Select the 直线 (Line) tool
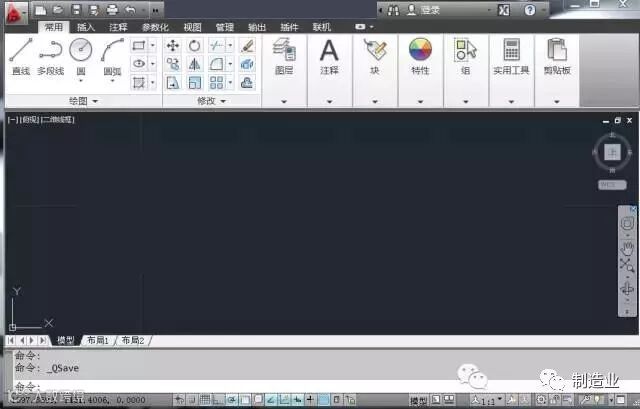This screenshot has height=409, width=640. tap(20, 56)
